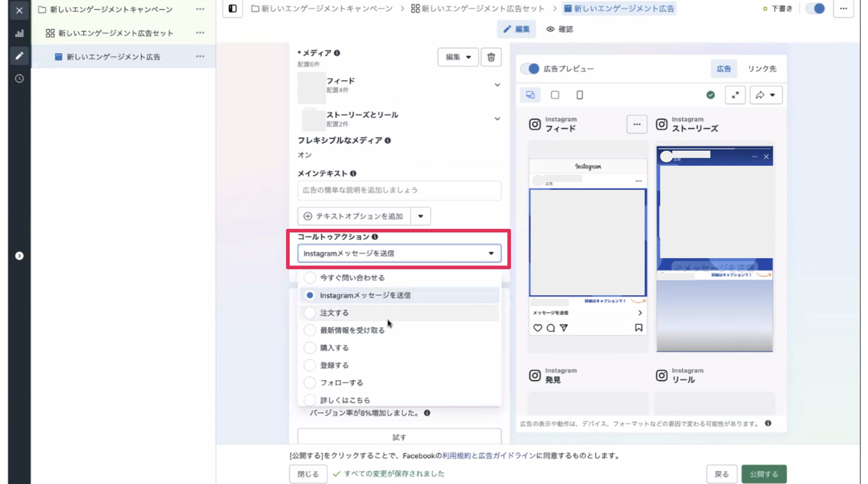
Task: Toggle the side panel layout icon
Action: [x=233, y=9]
